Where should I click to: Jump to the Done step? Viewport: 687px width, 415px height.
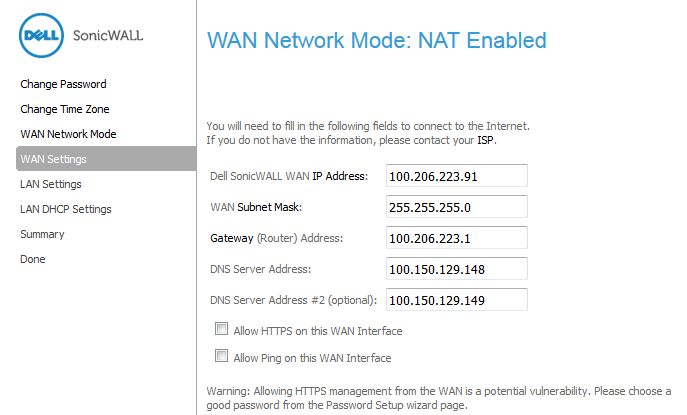pyautogui.click(x=33, y=259)
